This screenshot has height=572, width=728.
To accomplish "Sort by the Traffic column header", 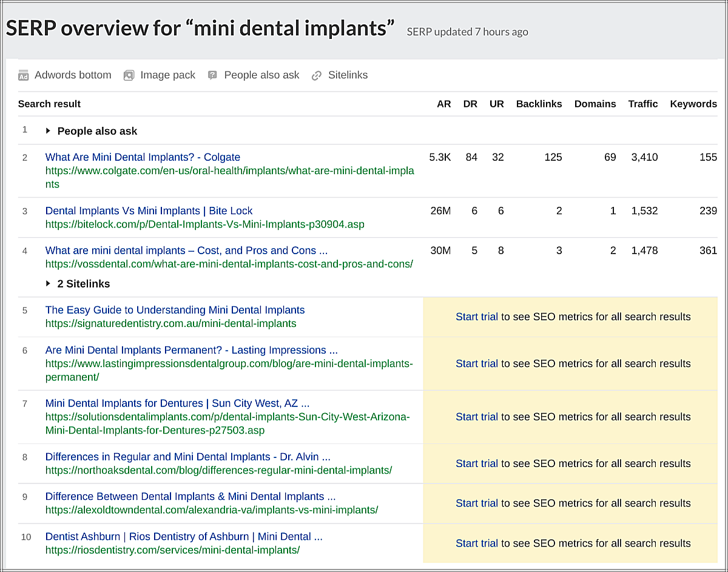I will [642, 104].
